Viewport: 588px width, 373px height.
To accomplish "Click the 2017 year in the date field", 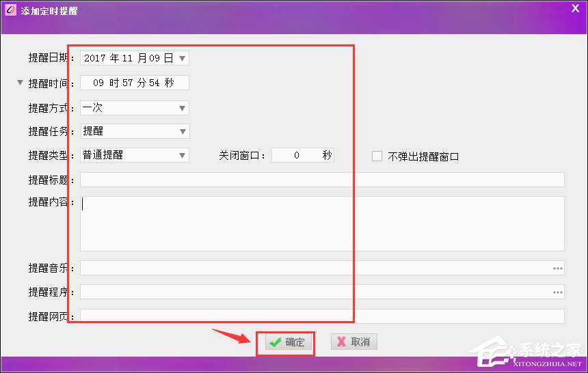I will (95, 58).
